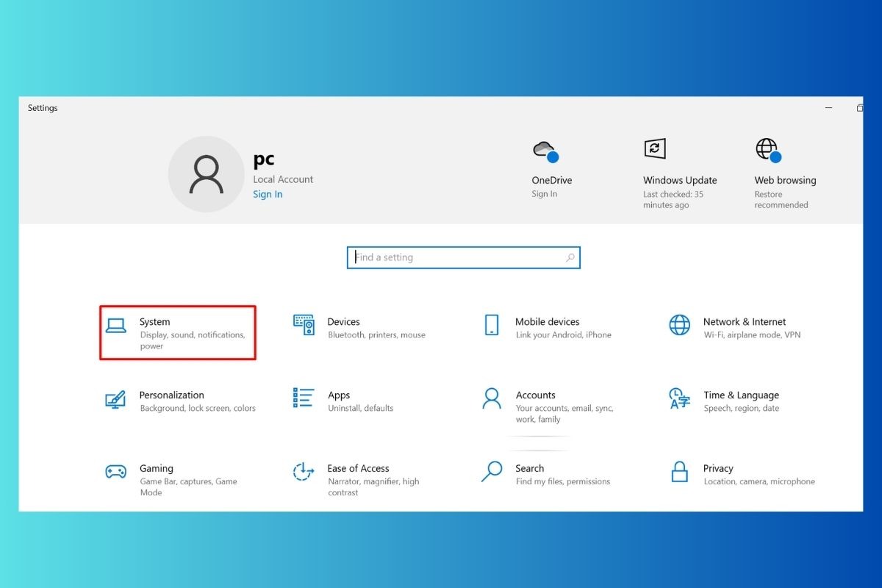Click the Web browsing globe icon
Viewport: 882px width, 588px height.
tap(768, 151)
